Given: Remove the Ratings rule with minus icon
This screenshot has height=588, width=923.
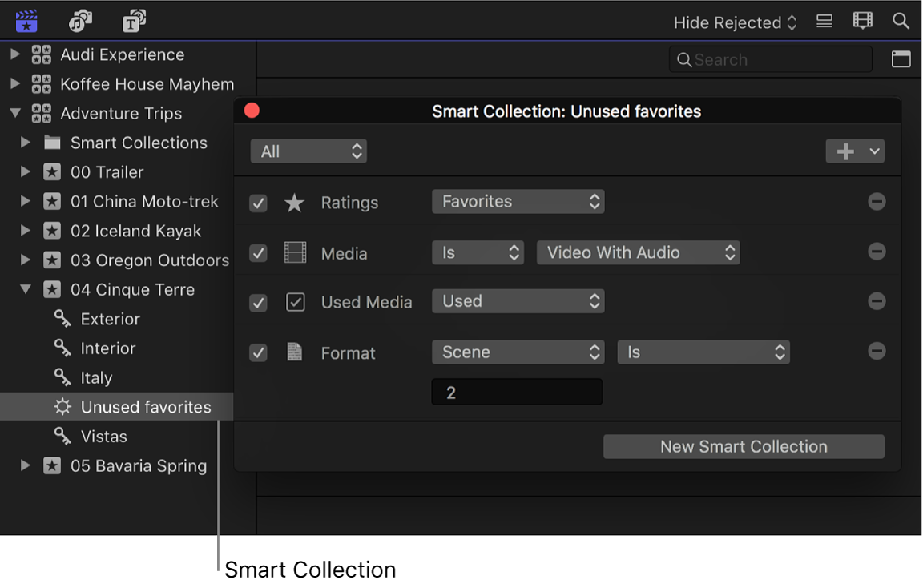Looking at the screenshot, I should click(877, 202).
